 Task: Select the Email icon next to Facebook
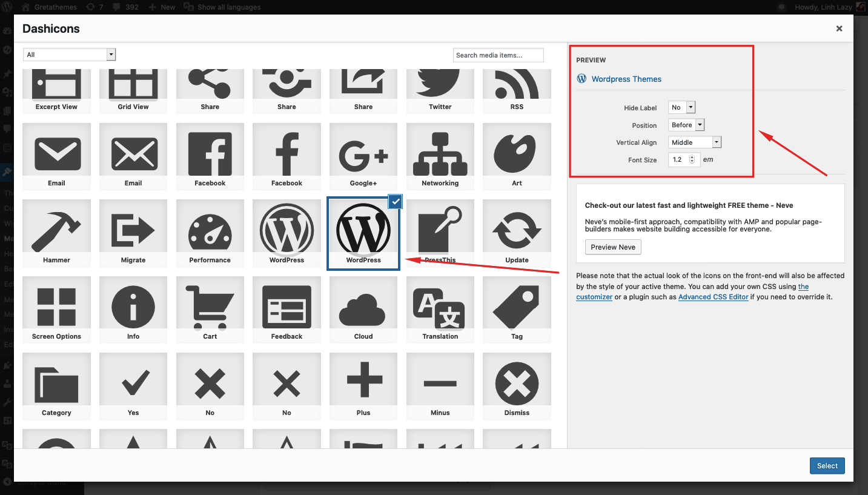(133, 157)
